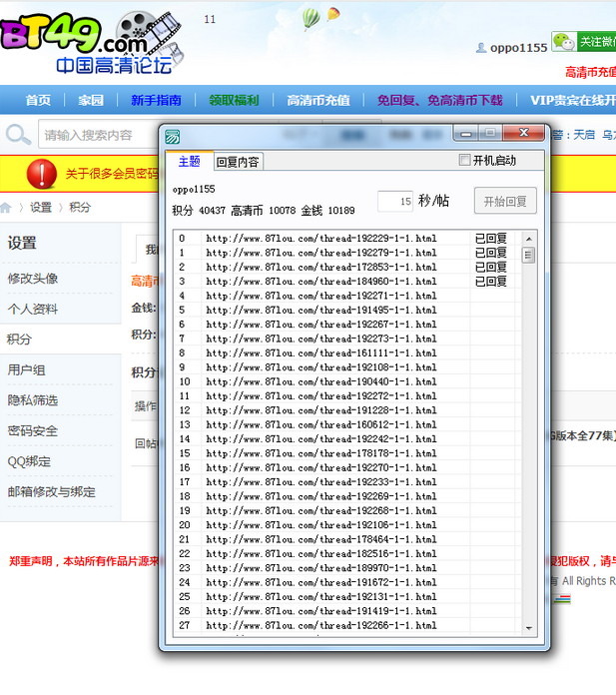Click scroll down arrow in thread list

coord(529,627)
